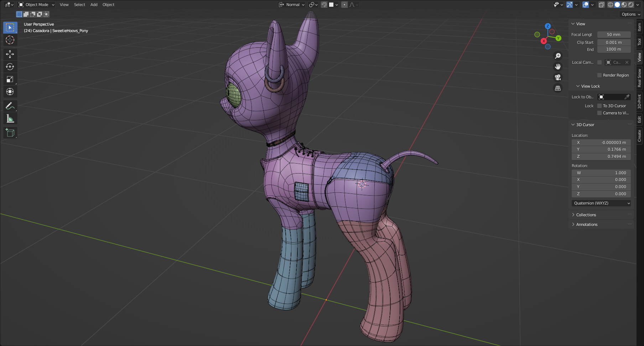Open the Normal transform orientation dropdown
The image size is (644, 346).
(x=292, y=5)
